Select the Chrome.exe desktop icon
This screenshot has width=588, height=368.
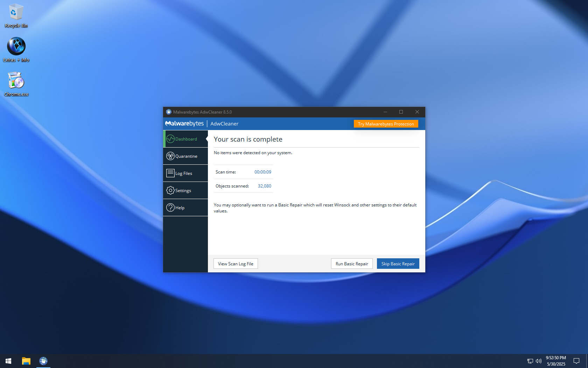pyautogui.click(x=16, y=84)
